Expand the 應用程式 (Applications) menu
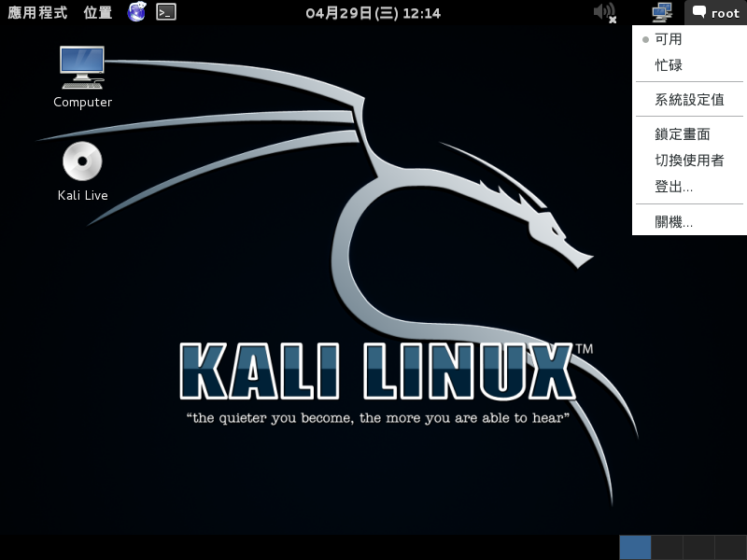 point(37,12)
